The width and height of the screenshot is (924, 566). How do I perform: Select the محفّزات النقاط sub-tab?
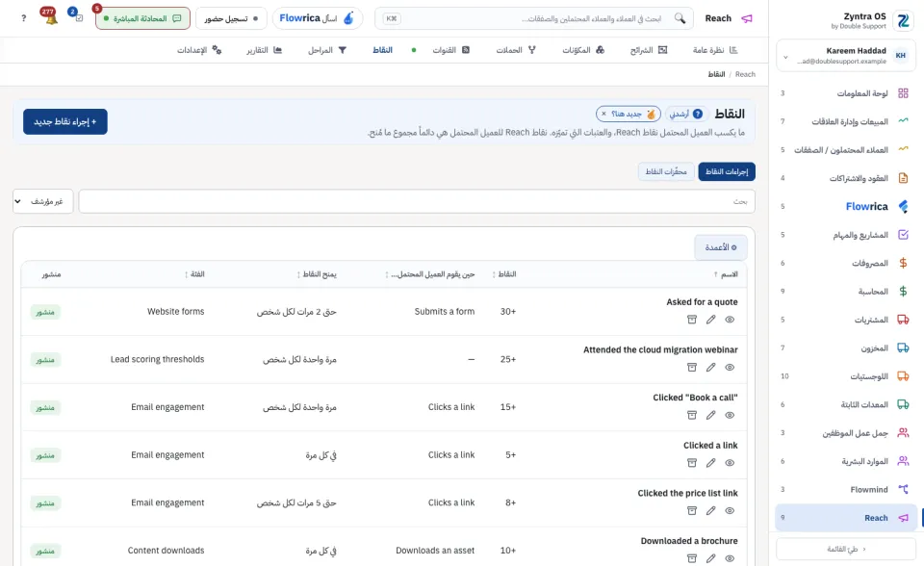[666, 171]
